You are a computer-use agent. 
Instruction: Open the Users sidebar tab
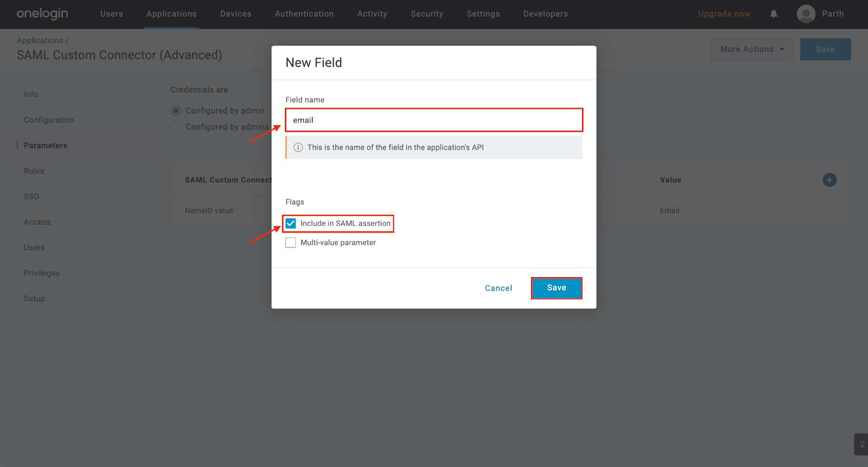pos(34,247)
